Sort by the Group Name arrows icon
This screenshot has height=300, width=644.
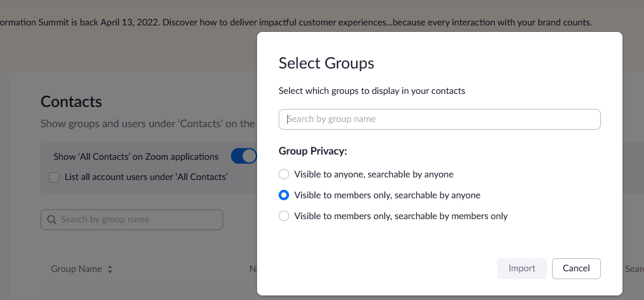[x=110, y=269]
